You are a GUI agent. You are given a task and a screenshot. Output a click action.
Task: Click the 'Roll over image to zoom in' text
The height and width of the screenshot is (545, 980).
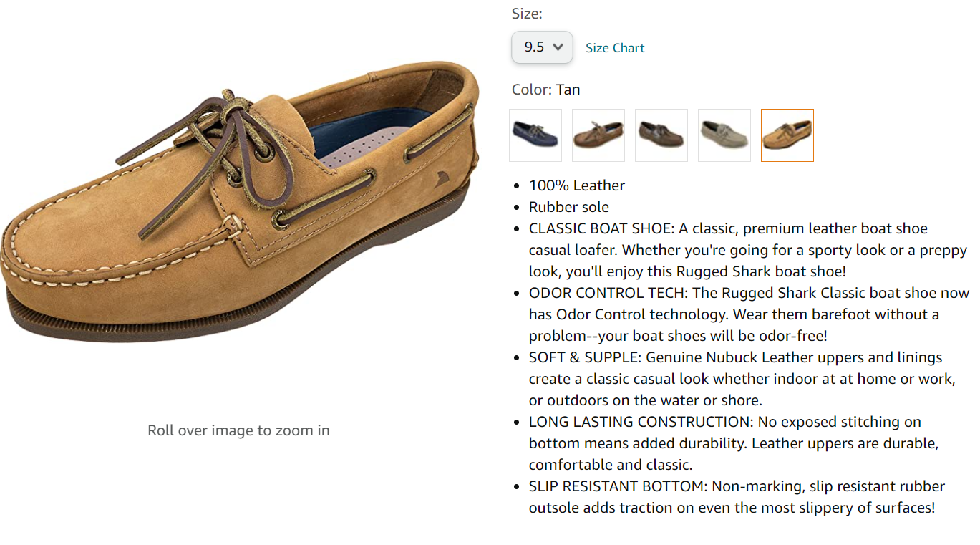click(x=238, y=430)
